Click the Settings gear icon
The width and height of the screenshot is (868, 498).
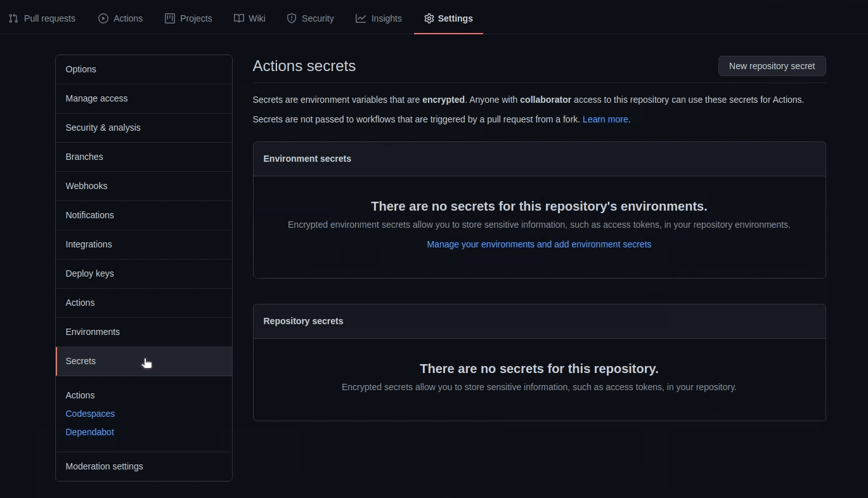[x=429, y=18]
